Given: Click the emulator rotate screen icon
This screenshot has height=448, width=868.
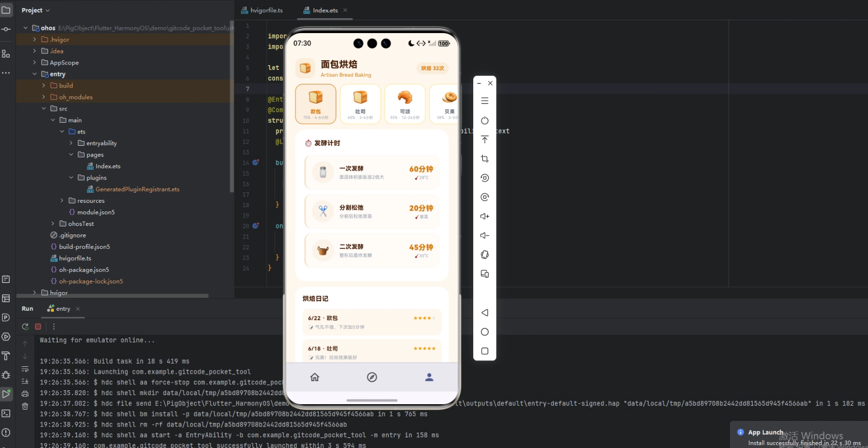Looking at the screenshot, I should [484, 255].
